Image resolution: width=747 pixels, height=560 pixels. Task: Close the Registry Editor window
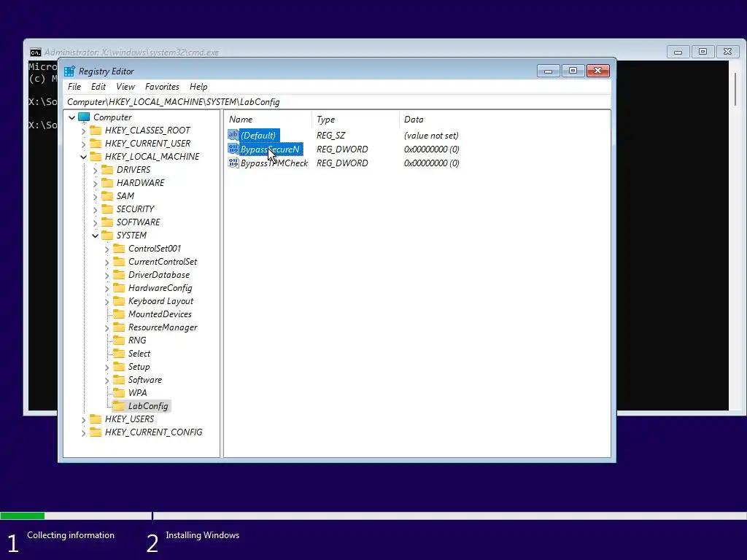coord(598,71)
